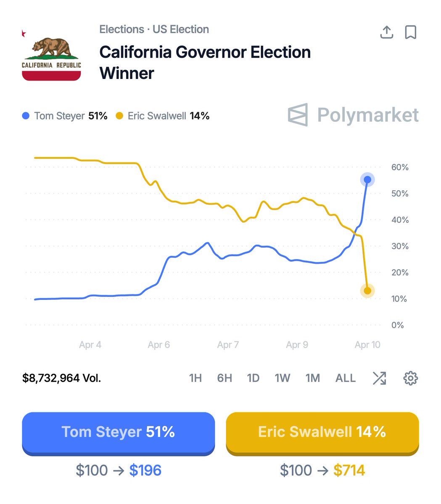This screenshot has height=504, width=441.
Task: Click the share/upload icon
Action: click(x=386, y=32)
